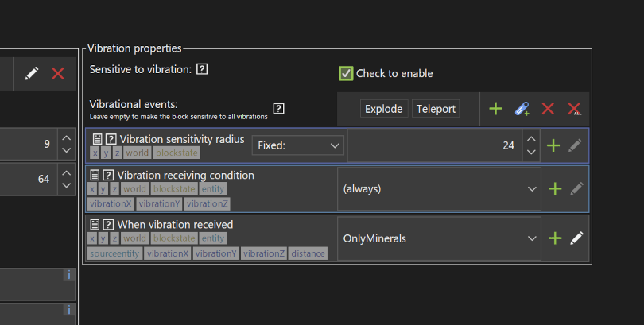Open help for When vibration received

click(108, 224)
